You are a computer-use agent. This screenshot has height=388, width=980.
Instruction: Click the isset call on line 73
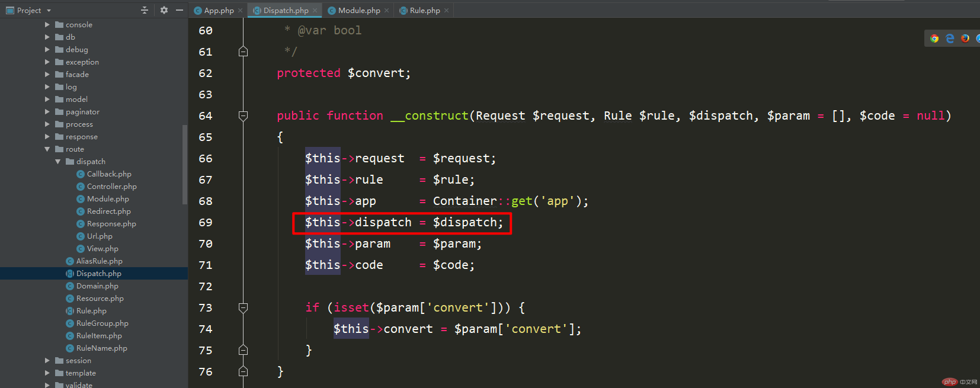(x=351, y=307)
